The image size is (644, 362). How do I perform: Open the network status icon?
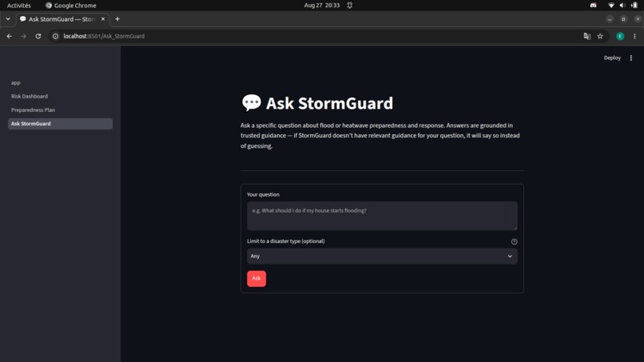click(x=611, y=6)
